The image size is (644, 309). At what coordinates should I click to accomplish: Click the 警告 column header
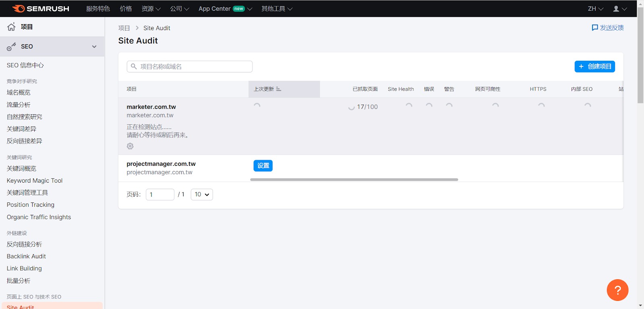coord(449,89)
